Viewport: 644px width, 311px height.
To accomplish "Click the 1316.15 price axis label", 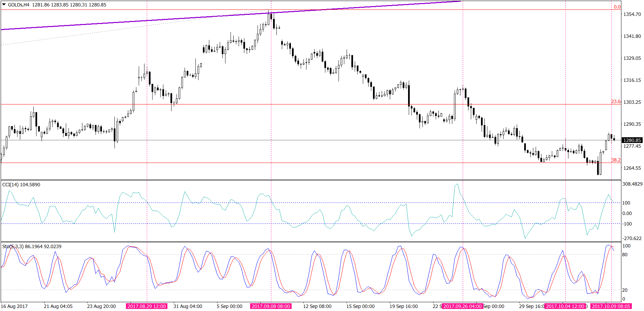I will [x=632, y=80].
